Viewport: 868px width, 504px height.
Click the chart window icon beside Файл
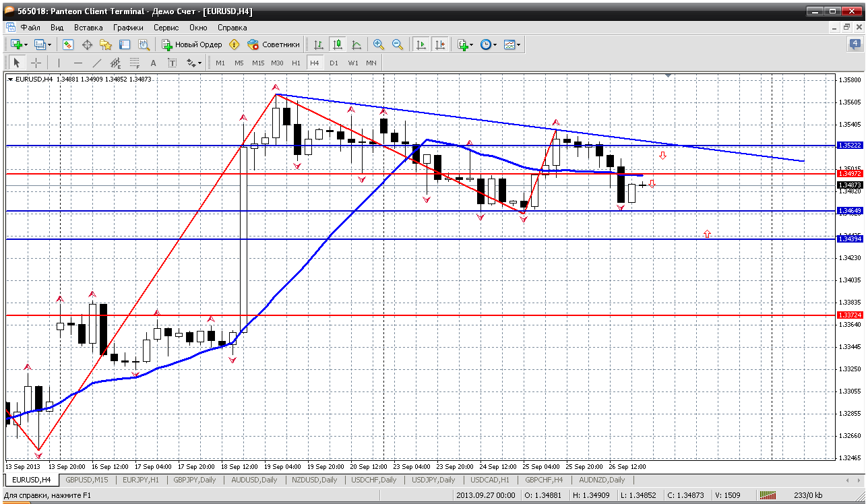click(11, 28)
